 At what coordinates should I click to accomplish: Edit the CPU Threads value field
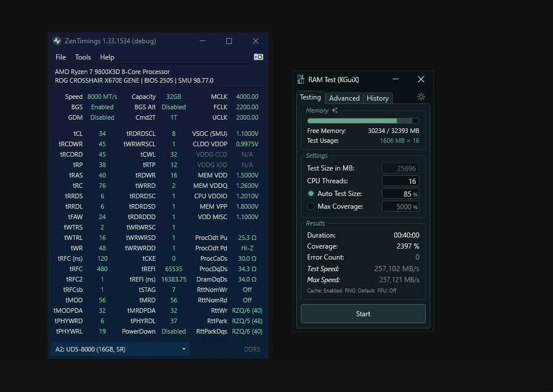click(400, 181)
